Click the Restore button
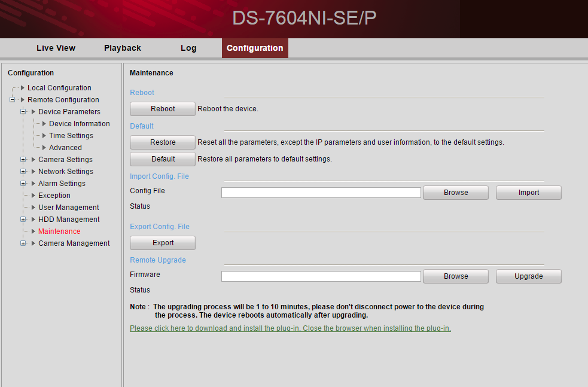588x387 pixels. tap(163, 142)
